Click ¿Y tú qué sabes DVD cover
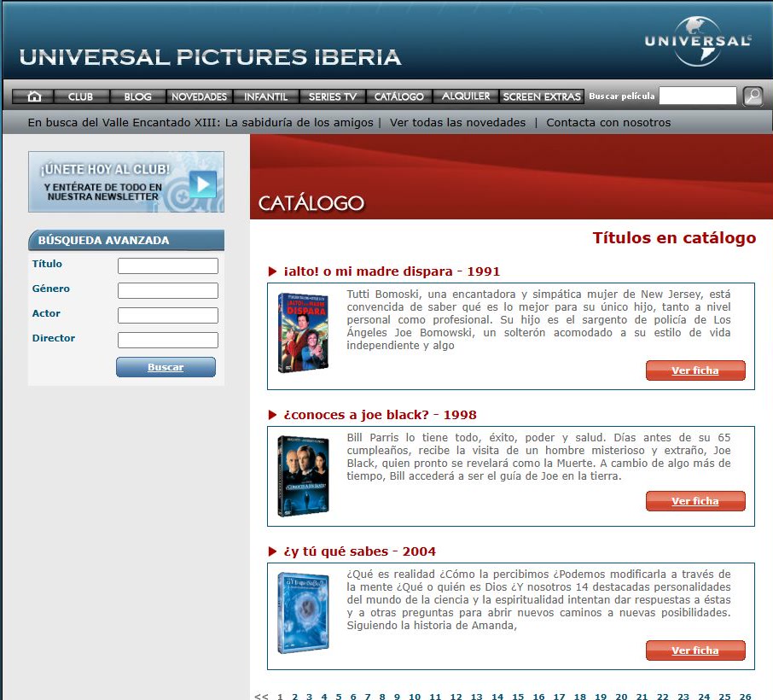773x700 pixels. pyautogui.click(x=303, y=613)
